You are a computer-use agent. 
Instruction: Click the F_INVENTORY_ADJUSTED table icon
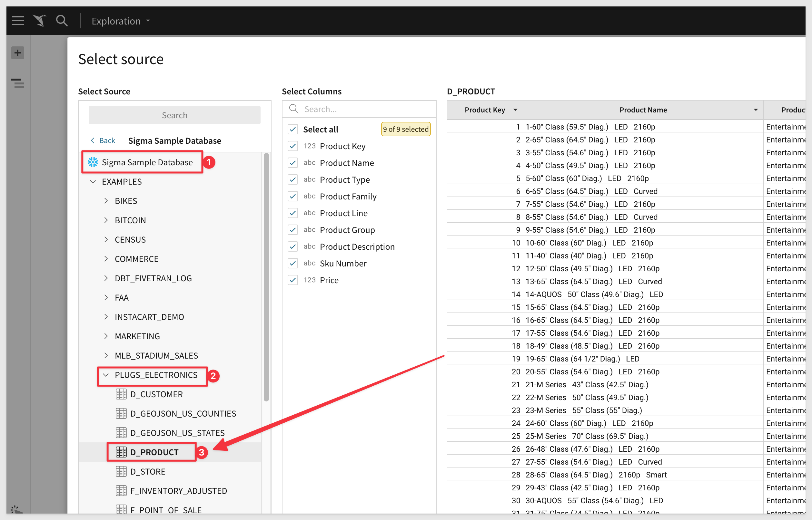121,491
